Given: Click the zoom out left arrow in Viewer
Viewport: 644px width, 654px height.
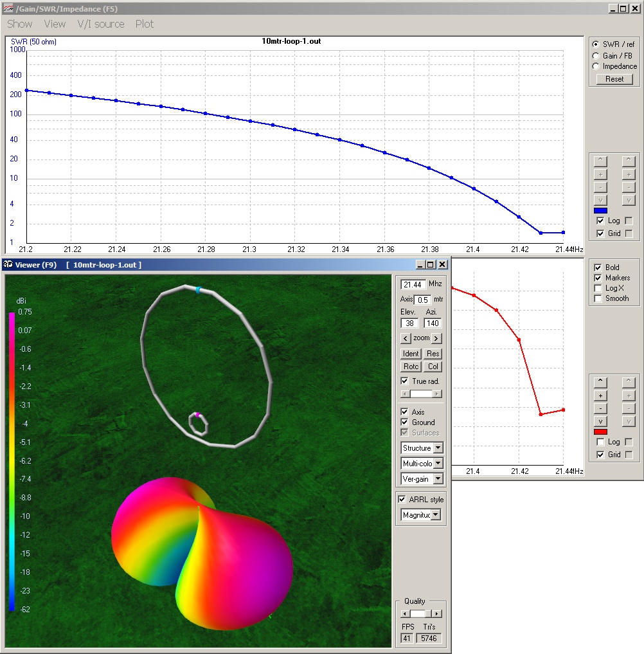Looking at the screenshot, I should (406, 338).
